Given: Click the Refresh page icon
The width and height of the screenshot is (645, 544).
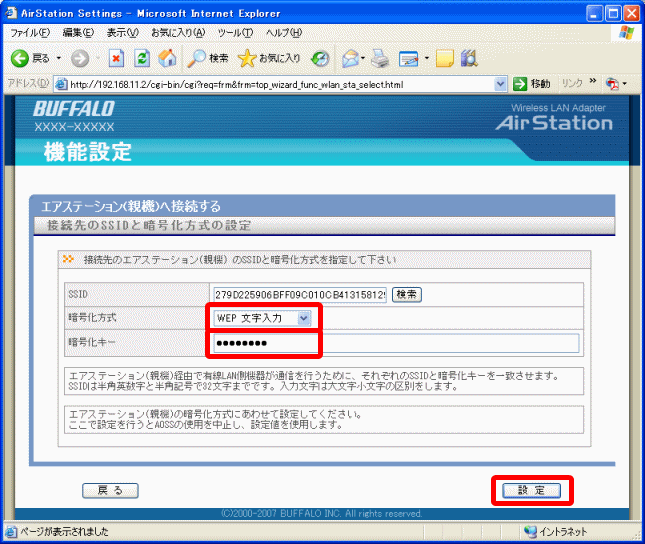Looking at the screenshot, I should [142, 58].
